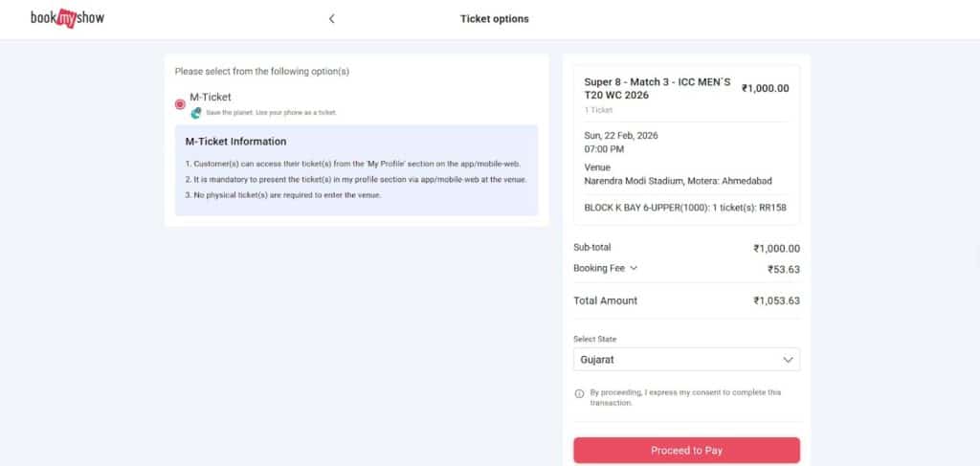Click the chevron arrow in the state field
The image size is (980, 466).
point(788,360)
